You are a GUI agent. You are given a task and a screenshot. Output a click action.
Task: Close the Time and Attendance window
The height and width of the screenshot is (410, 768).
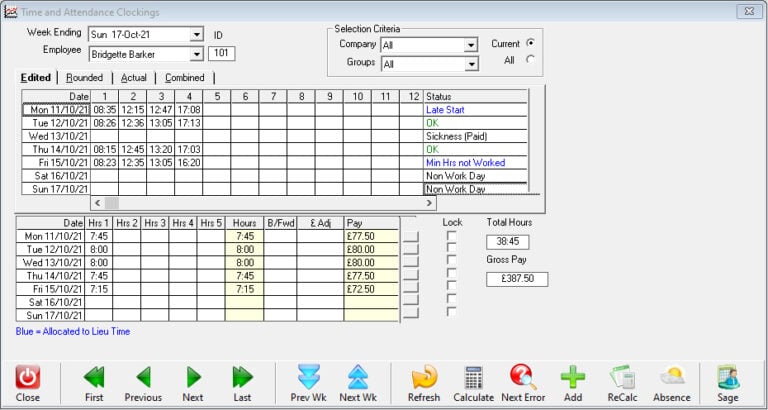click(749, 12)
